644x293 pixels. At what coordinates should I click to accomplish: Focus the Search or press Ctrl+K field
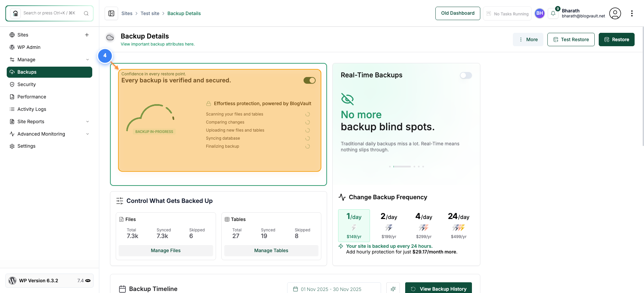pos(49,13)
